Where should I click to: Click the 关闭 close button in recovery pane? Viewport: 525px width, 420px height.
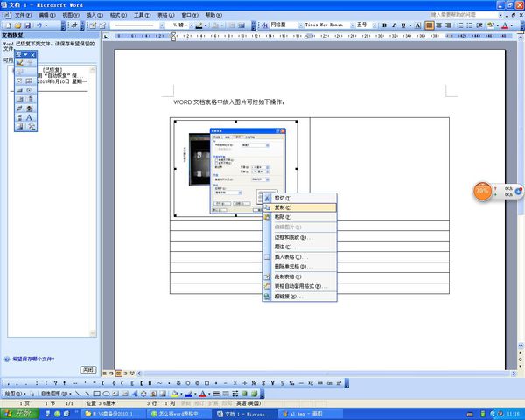[88, 370]
